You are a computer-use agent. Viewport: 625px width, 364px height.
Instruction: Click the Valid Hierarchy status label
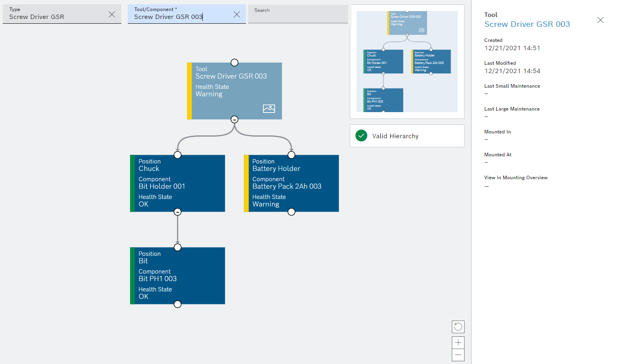click(395, 136)
